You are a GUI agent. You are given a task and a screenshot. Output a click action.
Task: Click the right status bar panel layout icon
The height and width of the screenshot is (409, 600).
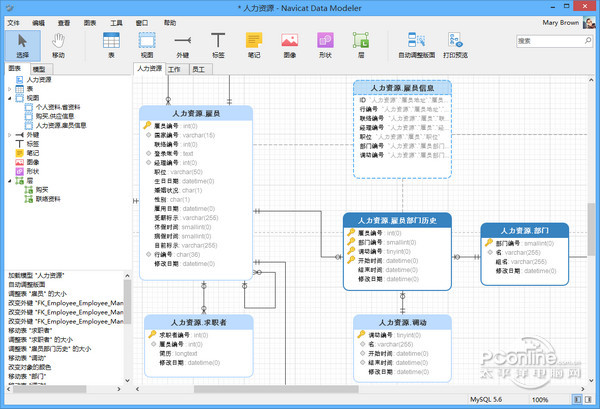pyautogui.click(x=588, y=399)
